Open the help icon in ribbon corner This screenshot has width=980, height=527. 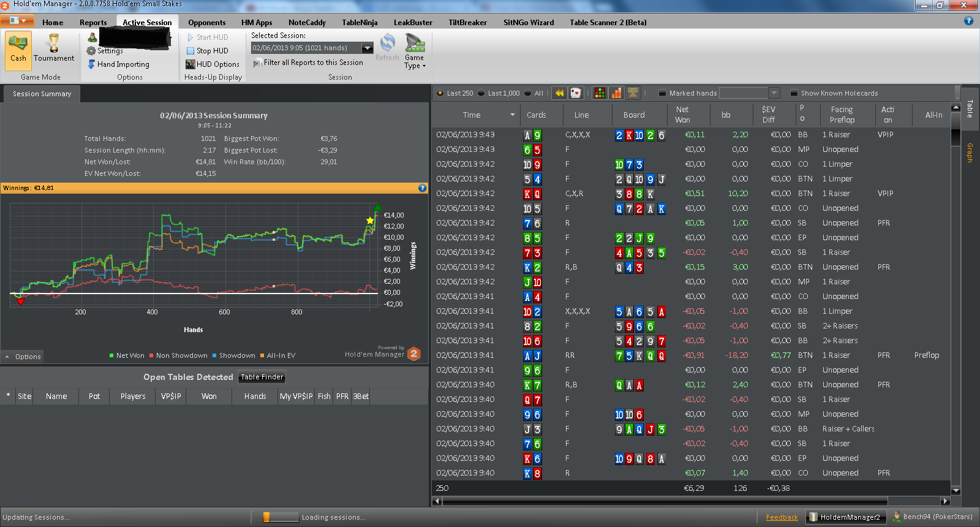pyautogui.click(x=968, y=21)
